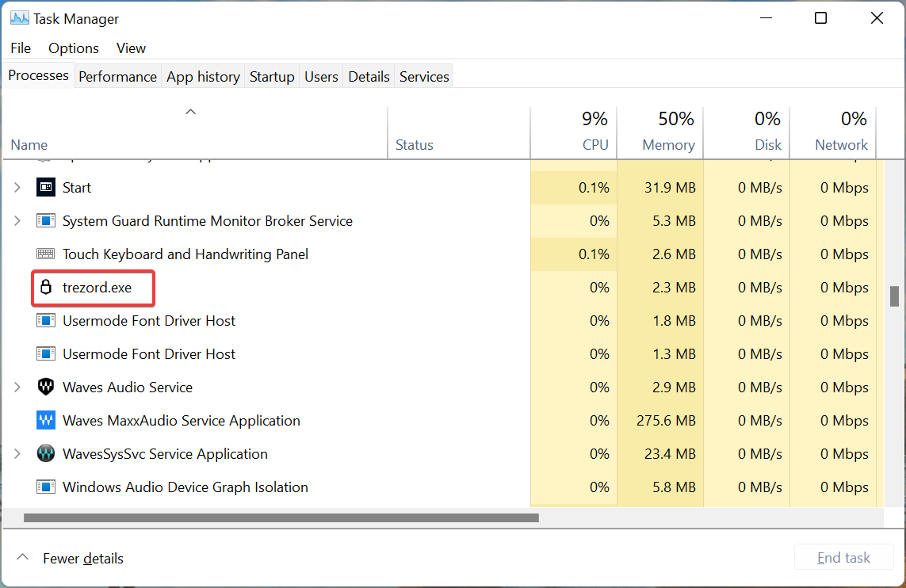Sort by the Disk column header
This screenshot has width=906, height=588.
747,132
